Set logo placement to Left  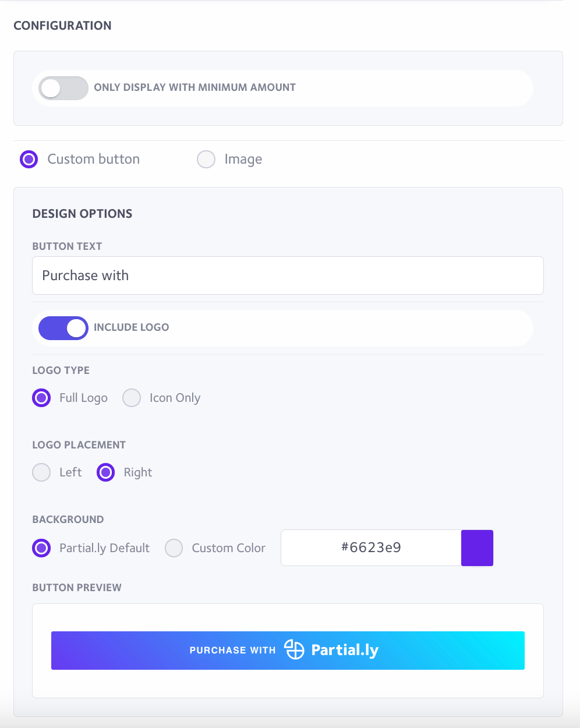click(41, 472)
